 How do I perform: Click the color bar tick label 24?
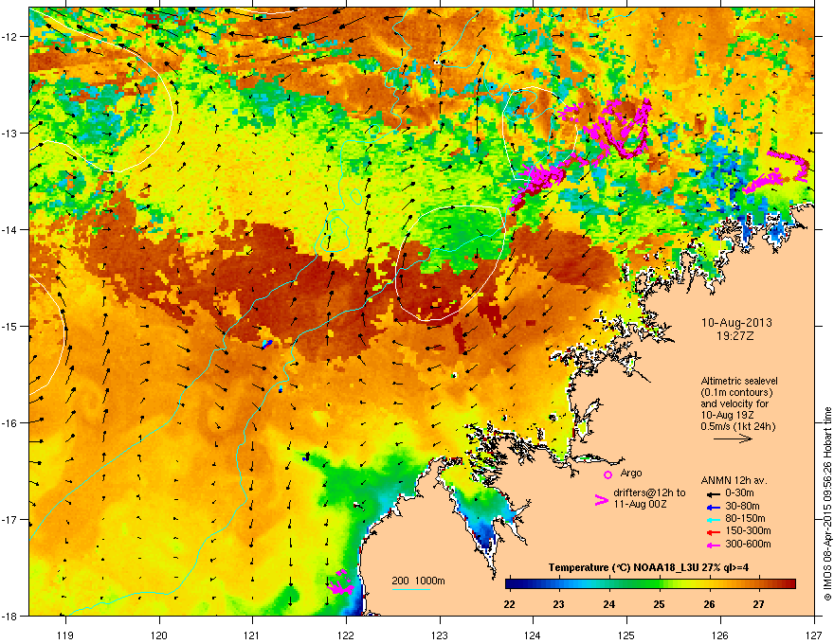click(x=609, y=604)
